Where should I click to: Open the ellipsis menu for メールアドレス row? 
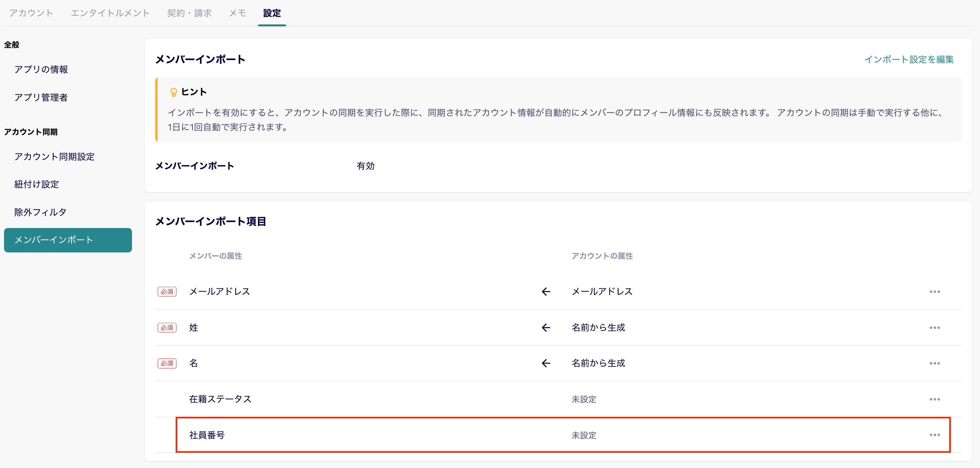click(935, 291)
